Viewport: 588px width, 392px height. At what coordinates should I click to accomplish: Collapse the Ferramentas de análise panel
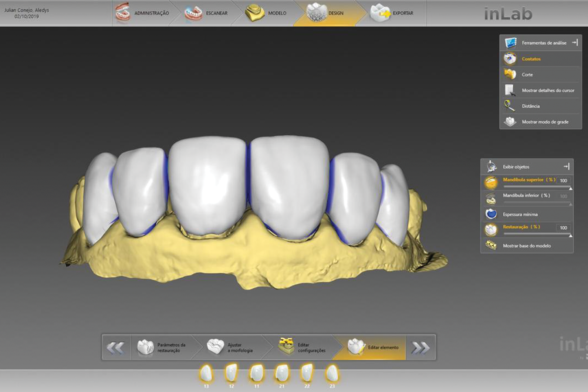(x=575, y=43)
